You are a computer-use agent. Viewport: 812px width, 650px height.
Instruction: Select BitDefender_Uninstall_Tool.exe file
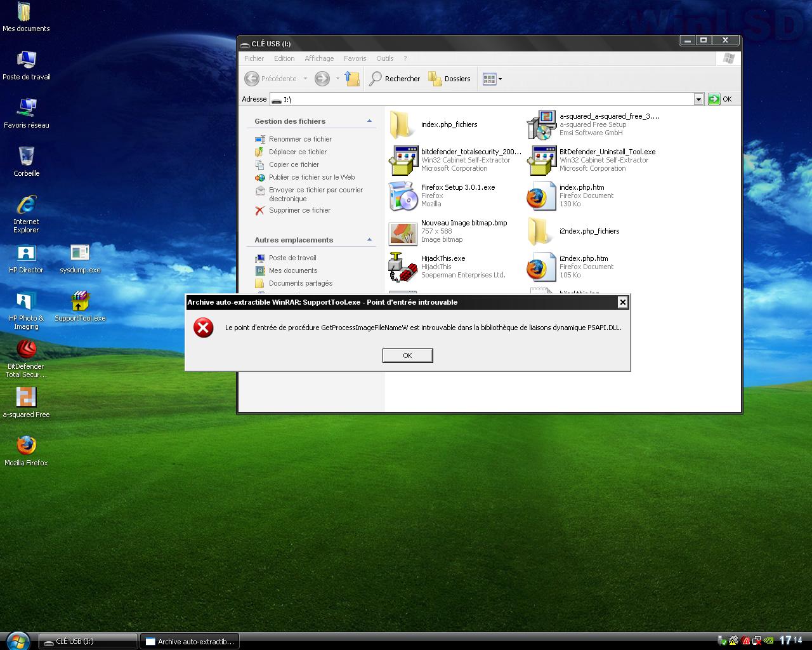click(x=591, y=160)
